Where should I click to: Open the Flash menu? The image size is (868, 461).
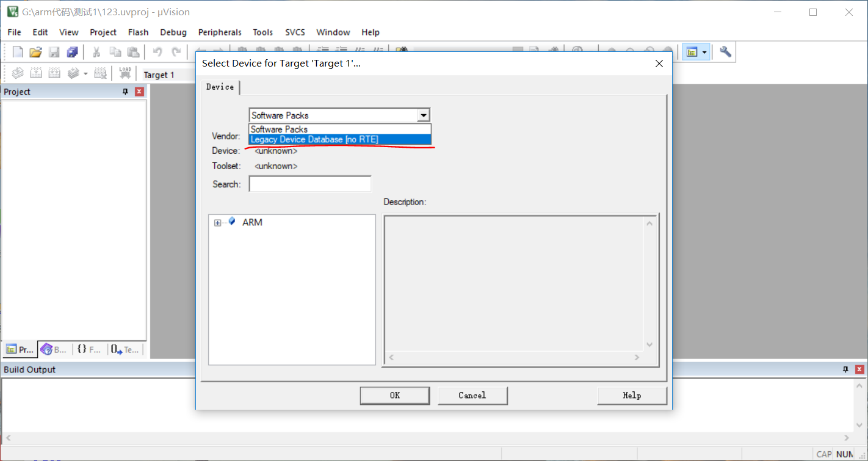point(139,32)
